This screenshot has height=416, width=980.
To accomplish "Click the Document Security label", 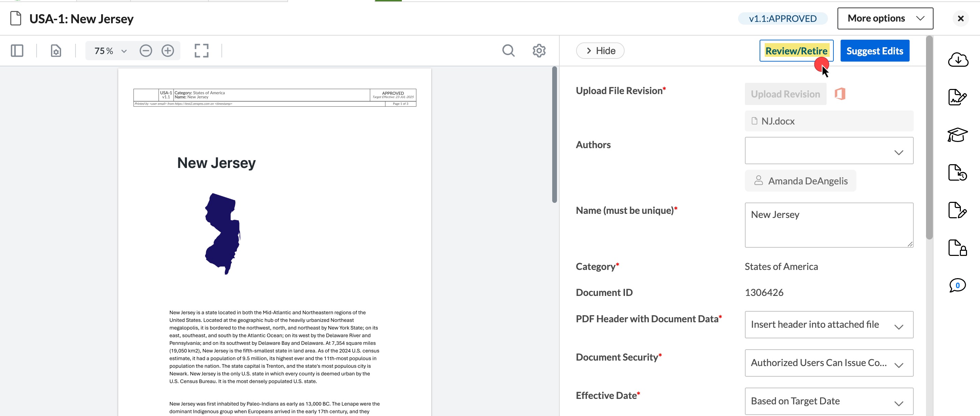I will [618, 357].
